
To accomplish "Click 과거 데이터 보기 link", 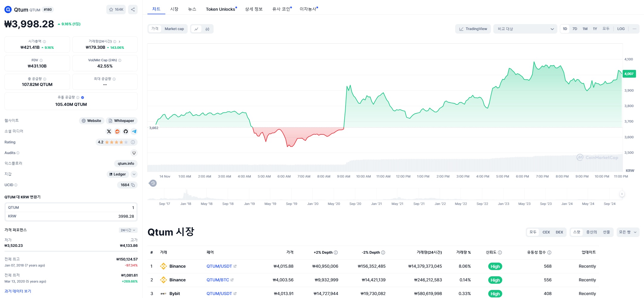I will [18, 291].
